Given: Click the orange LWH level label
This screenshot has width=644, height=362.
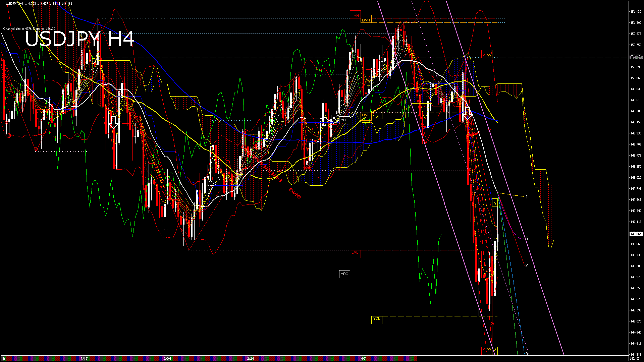Looking at the screenshot, I should tap(366, 20).
